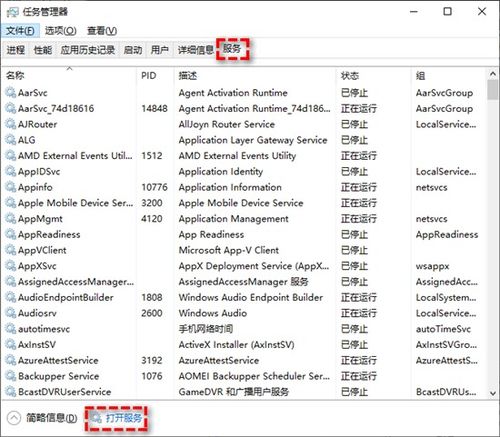Collapse to 简略信息 using the chevron circle
Screen dimensions: 500x437
click(x=14, y=418)
